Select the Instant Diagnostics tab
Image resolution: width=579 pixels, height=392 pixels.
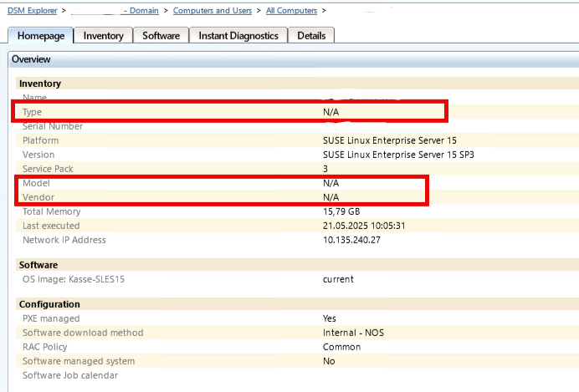tap(238, 36)
